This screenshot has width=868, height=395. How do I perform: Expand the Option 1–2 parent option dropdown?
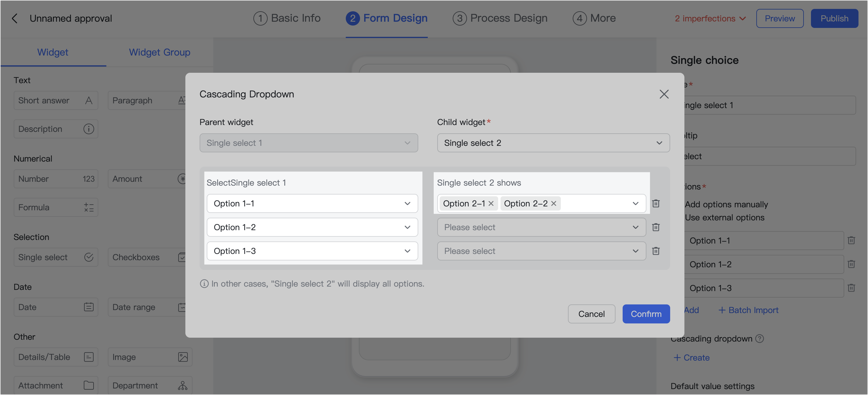(x=312, y=227)
